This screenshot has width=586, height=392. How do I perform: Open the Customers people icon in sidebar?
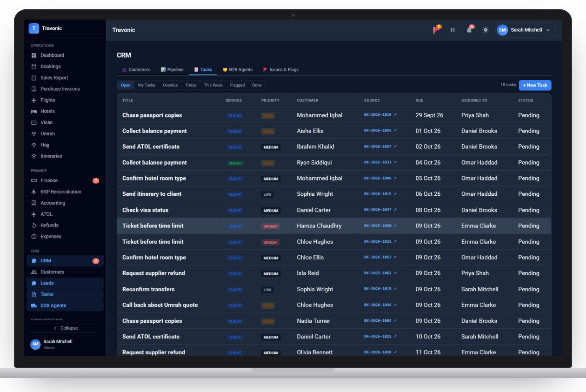point(34,272)
